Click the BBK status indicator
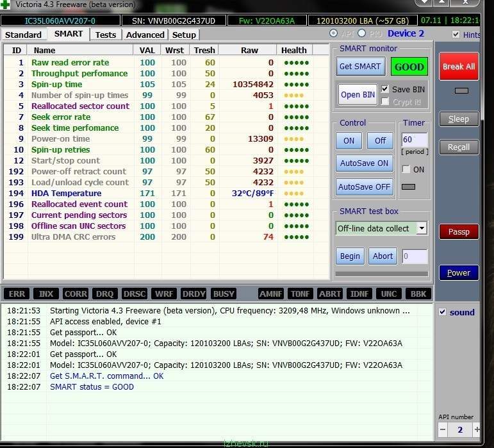494x448 pixels. [x=418, y=294]
